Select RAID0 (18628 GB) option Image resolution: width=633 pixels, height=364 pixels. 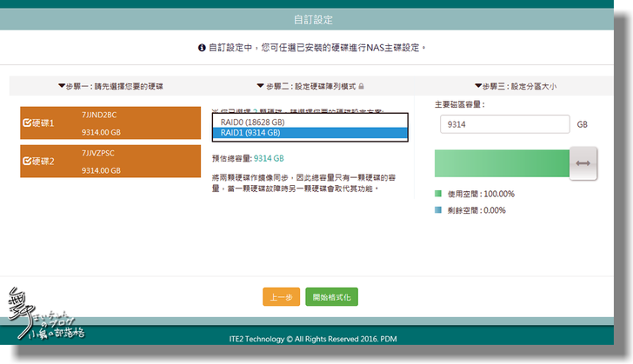point(310,122)
